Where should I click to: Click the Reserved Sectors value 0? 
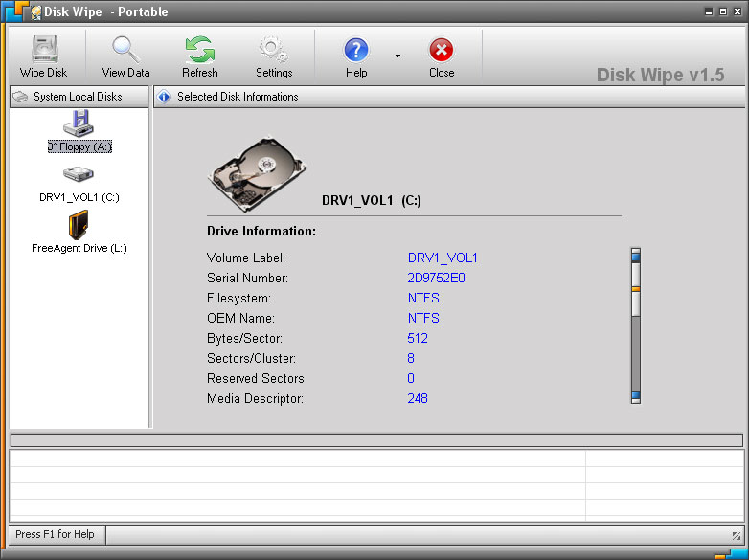[x=411, y=378]
